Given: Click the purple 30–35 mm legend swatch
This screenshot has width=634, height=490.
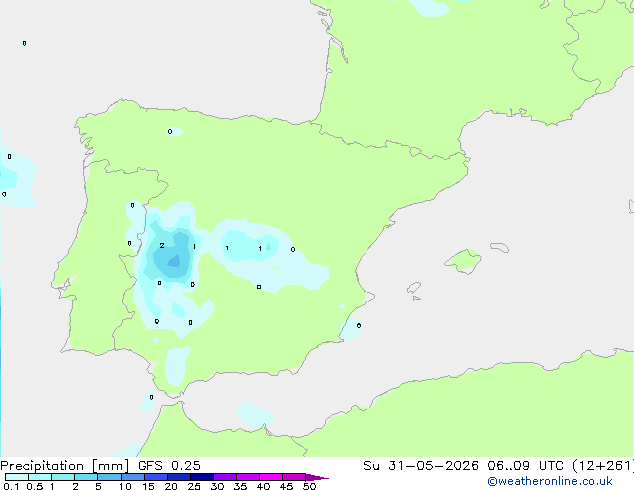Looking at the screenshot, I should (x=225, y=477).
